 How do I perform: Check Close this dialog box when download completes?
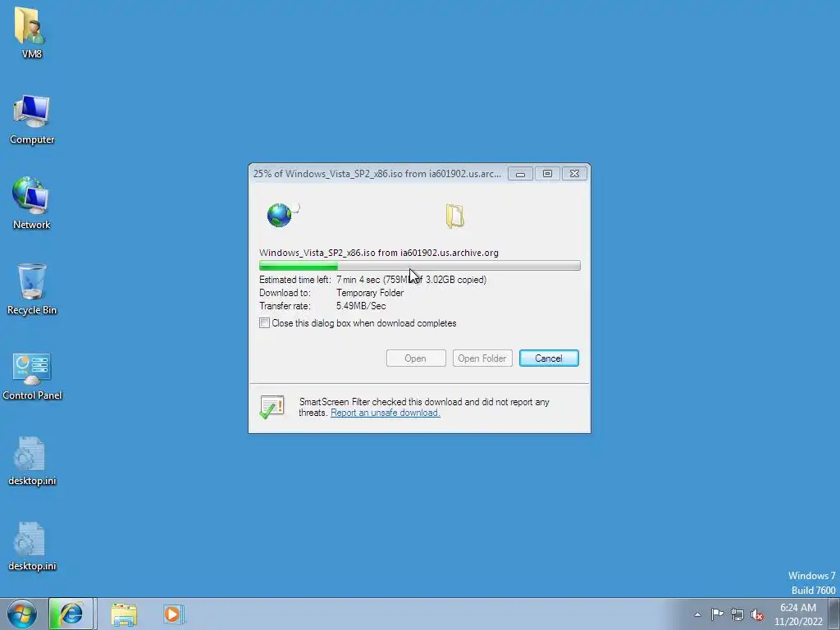pos(264,323)
